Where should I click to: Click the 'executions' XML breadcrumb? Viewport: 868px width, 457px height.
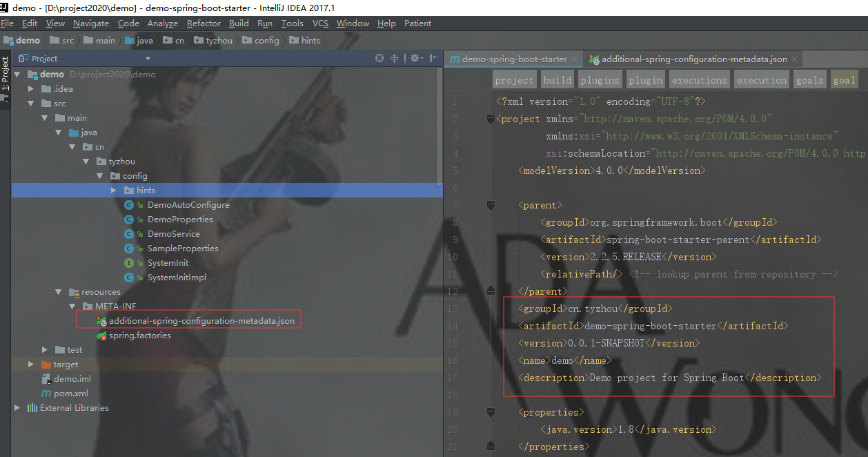point(699,80)
